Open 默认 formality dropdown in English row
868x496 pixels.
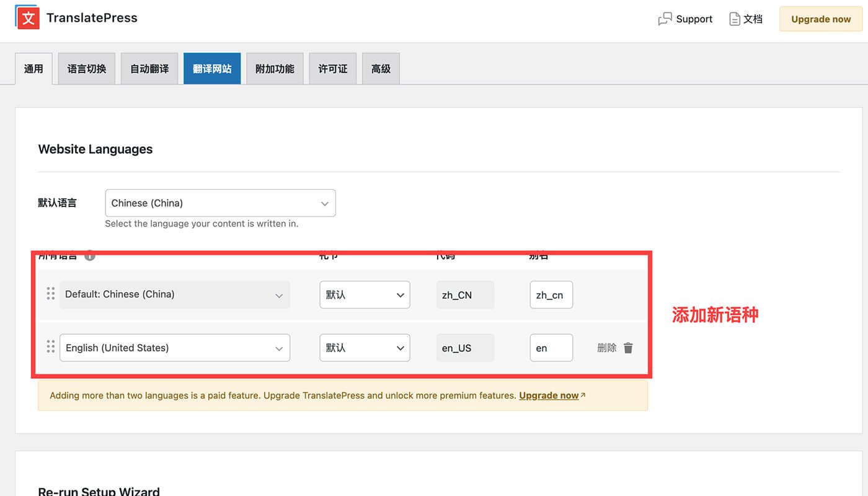click(365, 348)
